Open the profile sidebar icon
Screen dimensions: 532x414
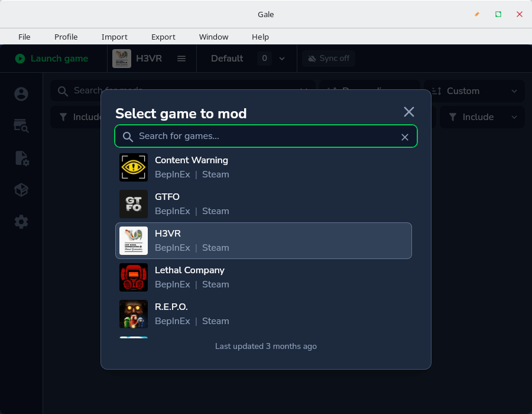(21, 94)
